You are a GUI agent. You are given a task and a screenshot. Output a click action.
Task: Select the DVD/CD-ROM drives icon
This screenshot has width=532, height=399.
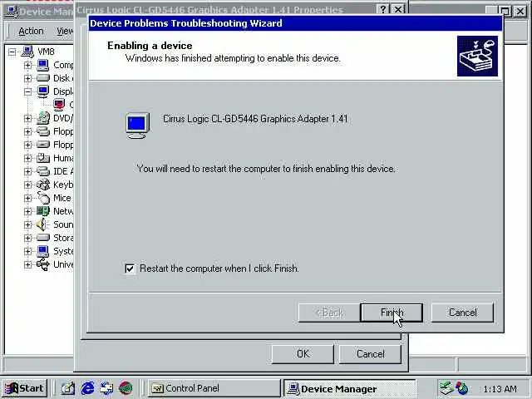[43, 118]
